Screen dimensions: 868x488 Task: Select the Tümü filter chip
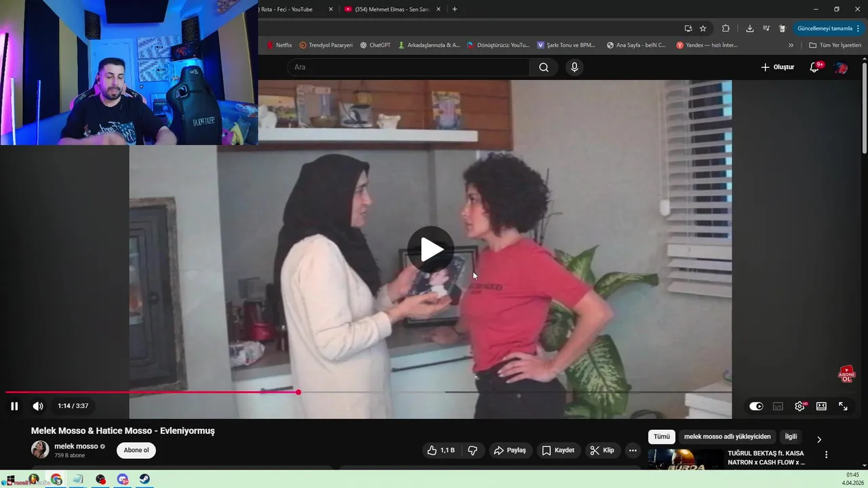click(x=661, y=436)
